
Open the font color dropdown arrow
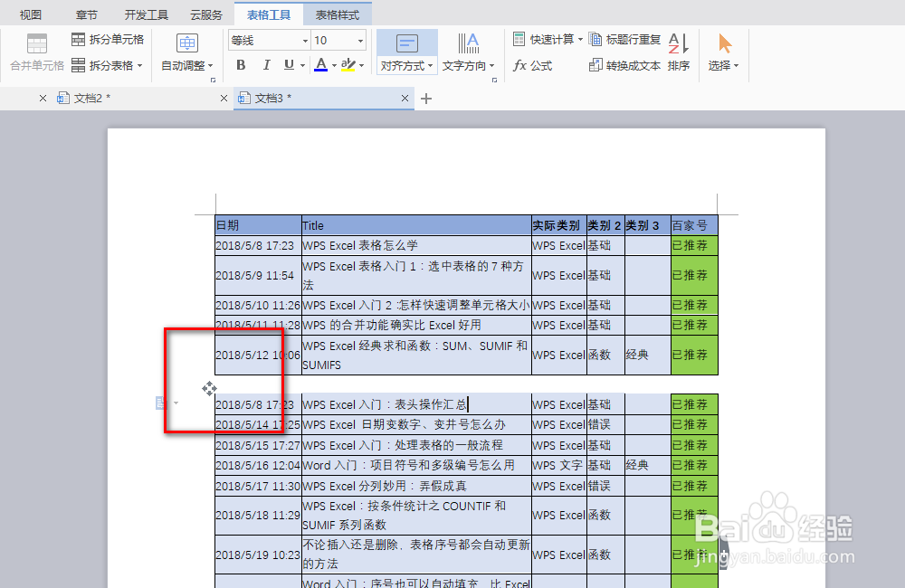[x=334, y=65]
